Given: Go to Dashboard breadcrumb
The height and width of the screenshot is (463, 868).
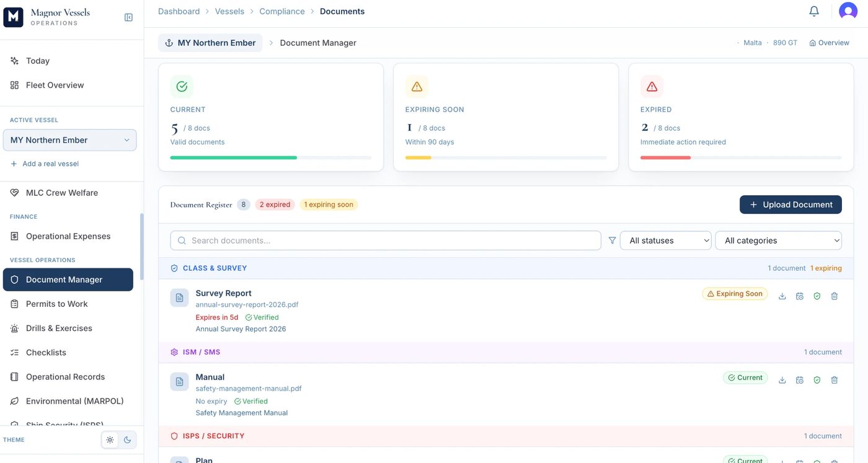Looking at the screenshot, I should [x=179, y=11].
